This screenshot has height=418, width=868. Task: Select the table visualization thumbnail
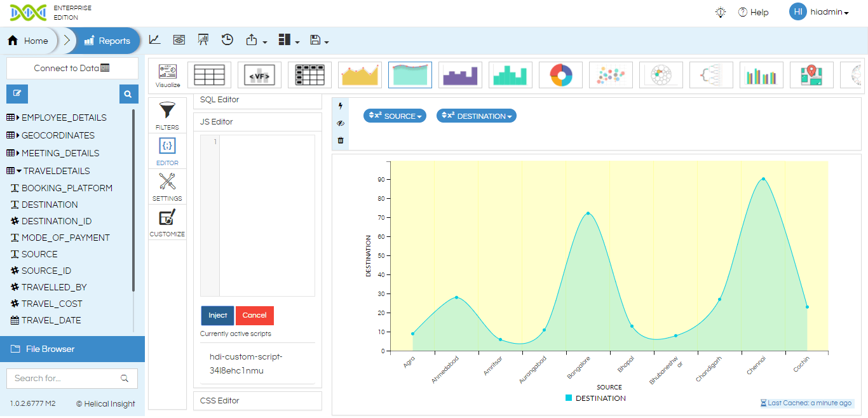(x=209, y=75)
